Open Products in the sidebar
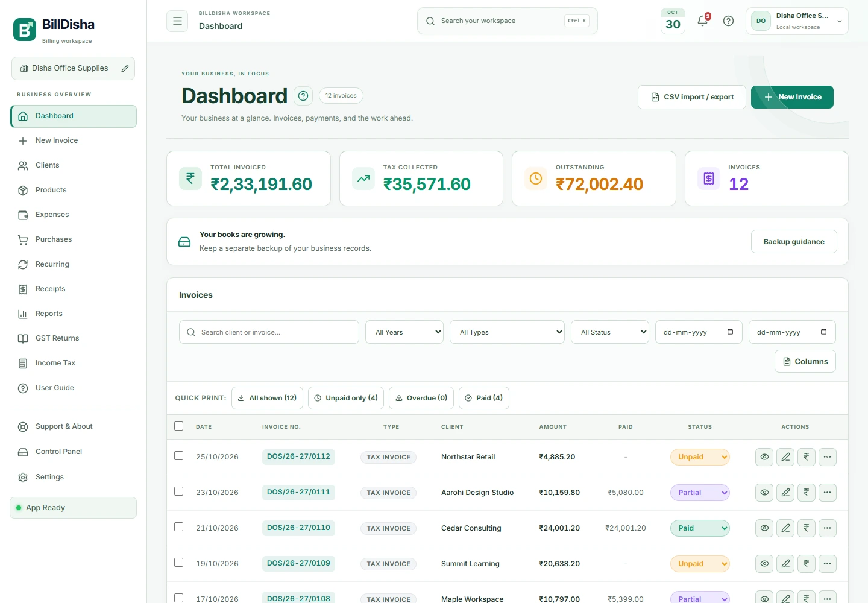Image resolution: width=868 pixels, height=603 pixels. tap(73, 190)
